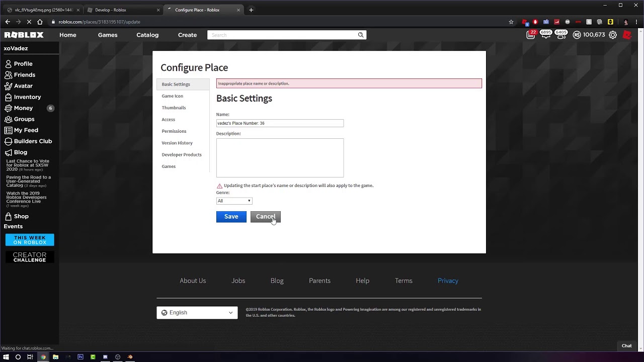Open the Events sidebar heading

click(x=13, y=227)
